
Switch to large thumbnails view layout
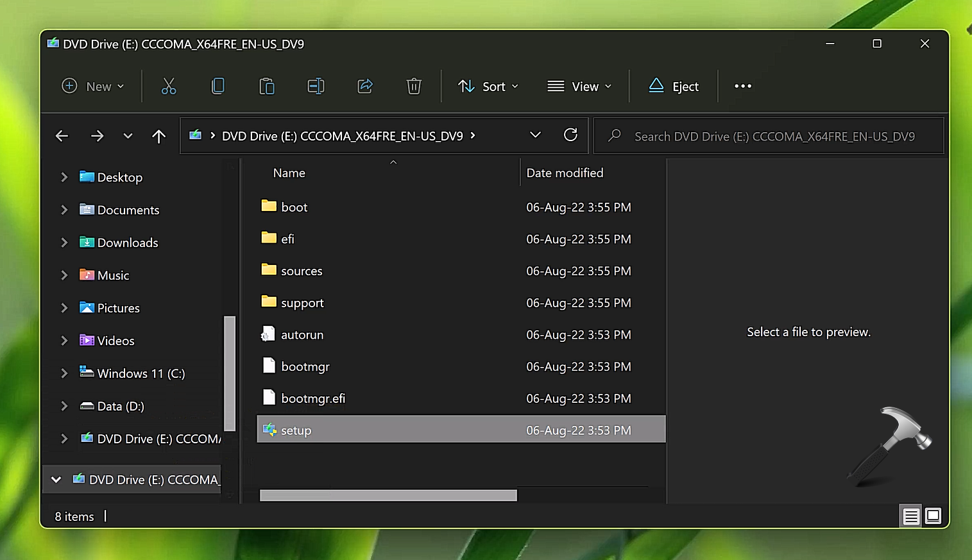point(933,516)
